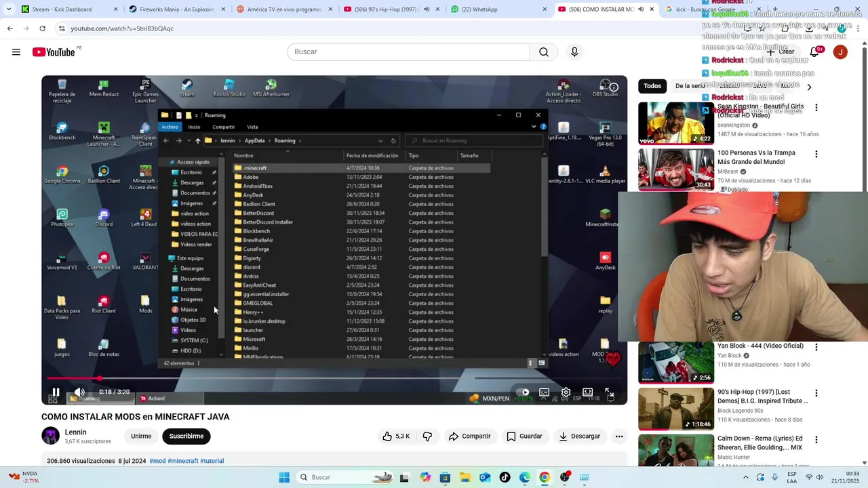868x488 pixels.
Task: Open options menu for Yan Block 444 video
Action: pos(816,347)
